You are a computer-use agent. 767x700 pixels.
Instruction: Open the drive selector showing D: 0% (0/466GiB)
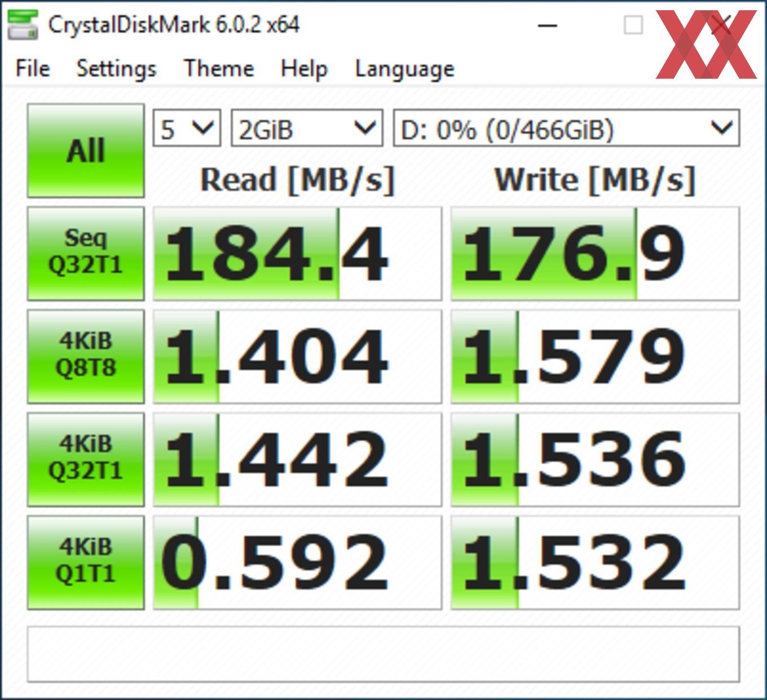coord(566,129)
